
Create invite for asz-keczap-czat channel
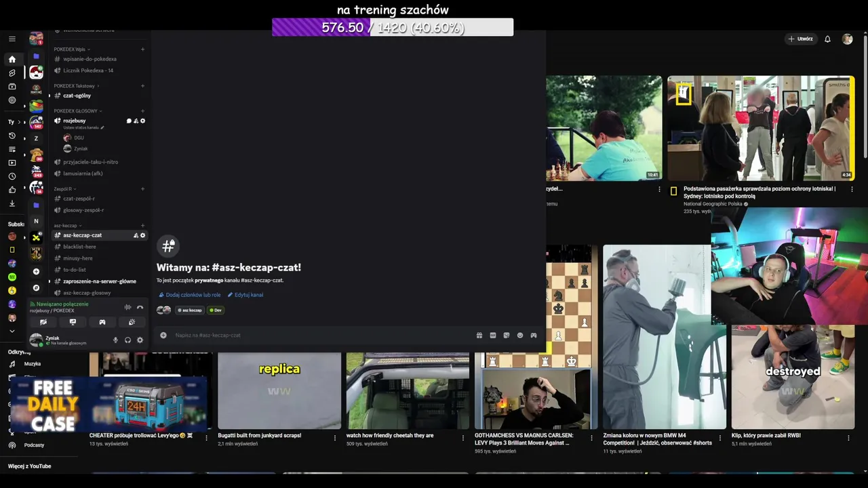[x=136, y=235]
